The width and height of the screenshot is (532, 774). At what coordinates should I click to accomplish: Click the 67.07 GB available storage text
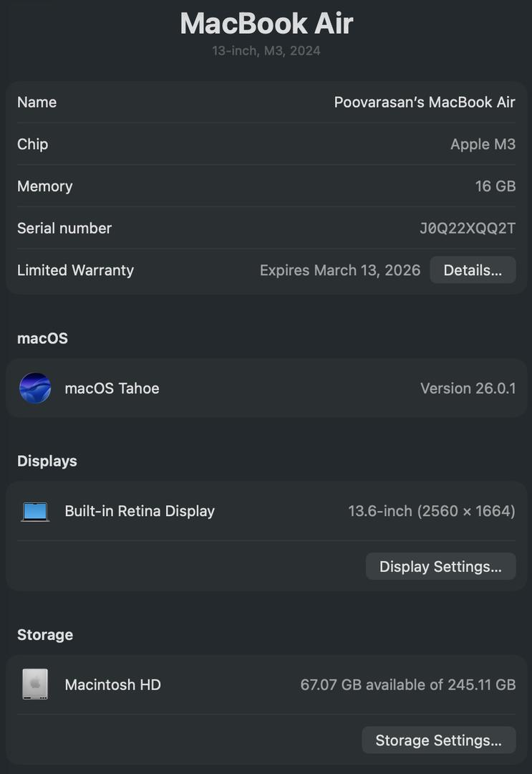coord(407,684)
